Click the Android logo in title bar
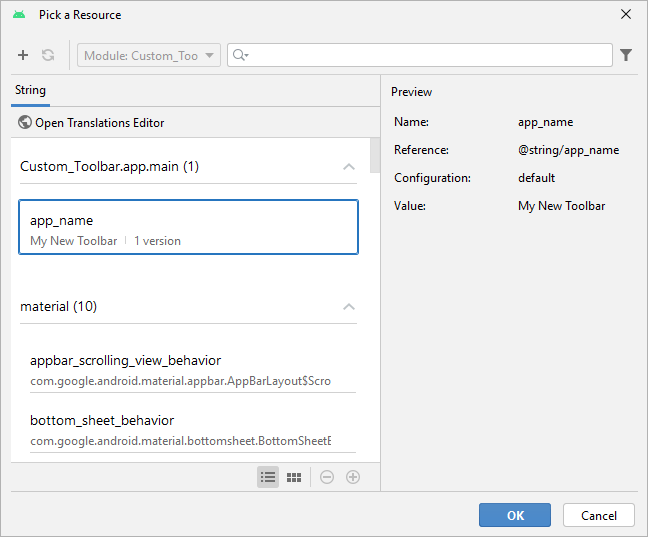 [19, 15]
